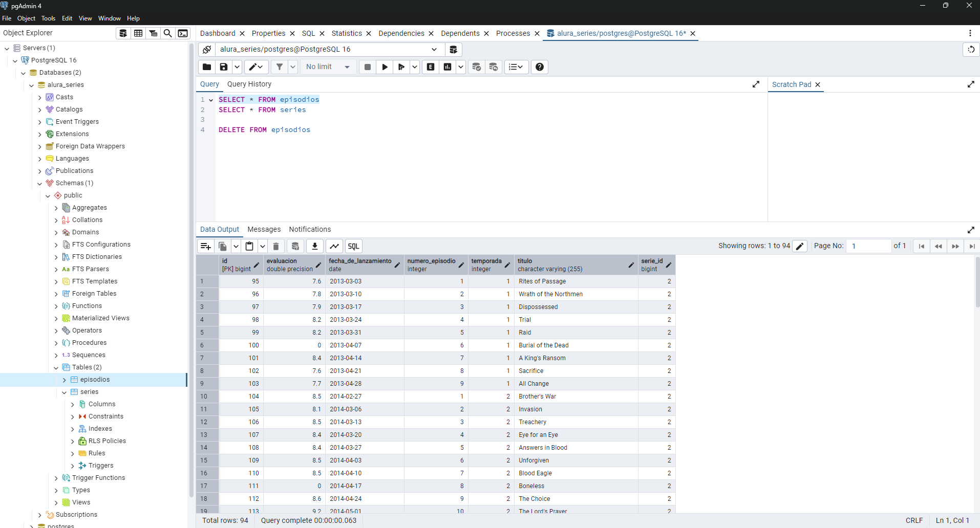Image resolution: width=980 pixels, height=528 pixels.
Task: Toggle the connection status icon
Action: coord(207,50)
